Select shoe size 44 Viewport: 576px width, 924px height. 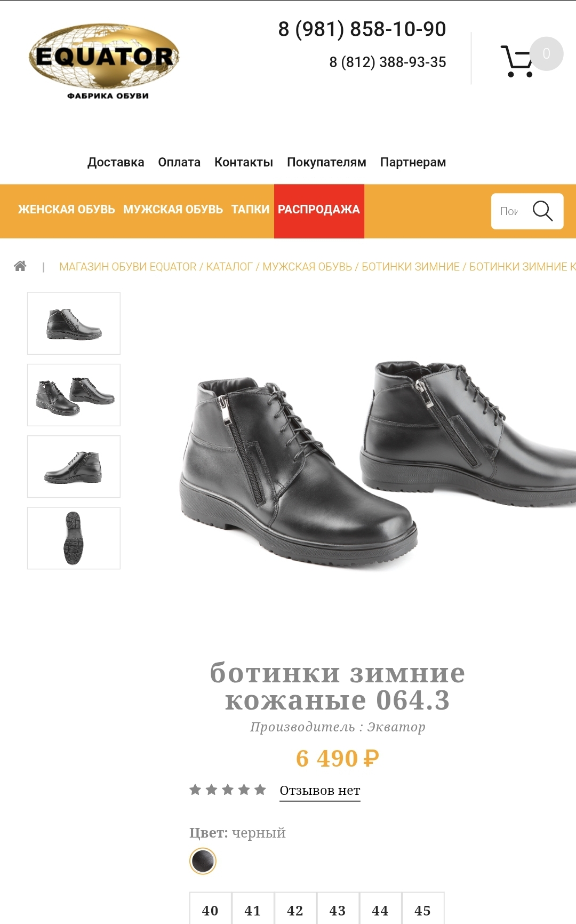pyautogui.click(x=380, y=910)
